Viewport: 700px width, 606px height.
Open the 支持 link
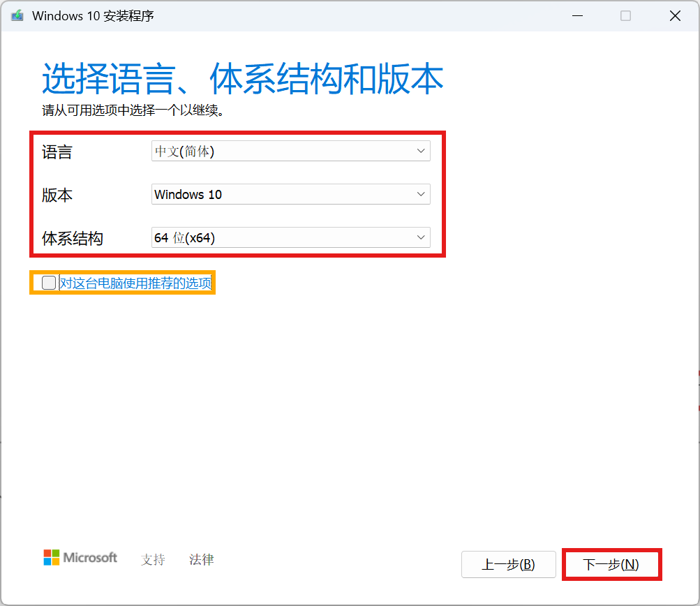pos(153,559)
